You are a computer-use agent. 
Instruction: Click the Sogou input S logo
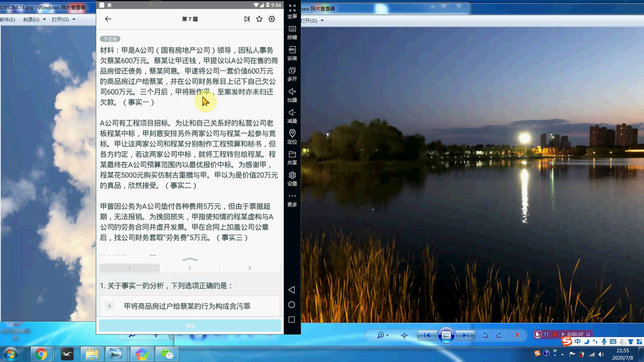[x=567, y=341]
